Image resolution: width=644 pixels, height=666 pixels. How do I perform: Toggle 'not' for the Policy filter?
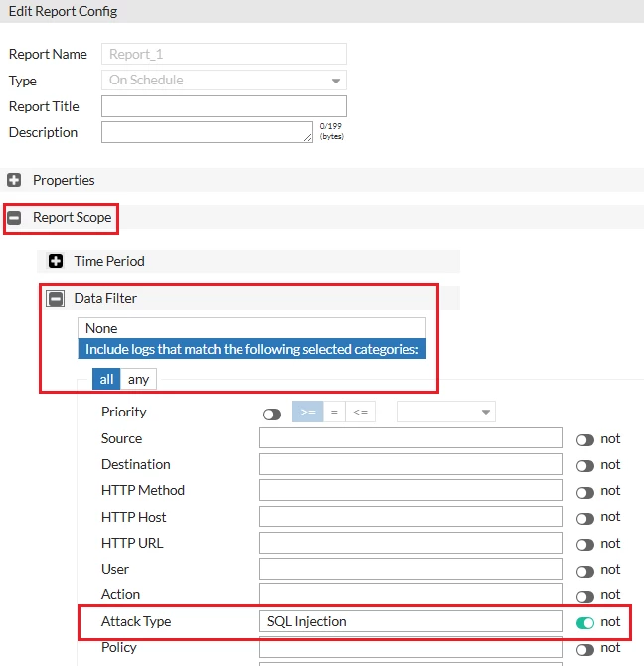(585, 650)
